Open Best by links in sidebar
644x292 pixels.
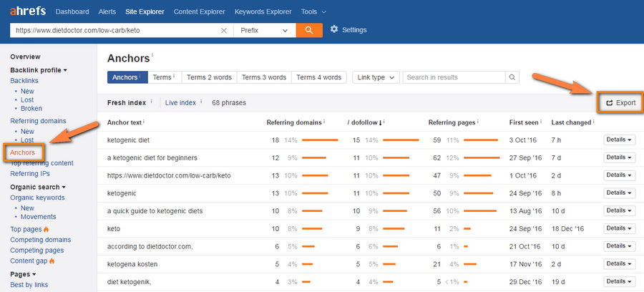click(x=29, y=285)
